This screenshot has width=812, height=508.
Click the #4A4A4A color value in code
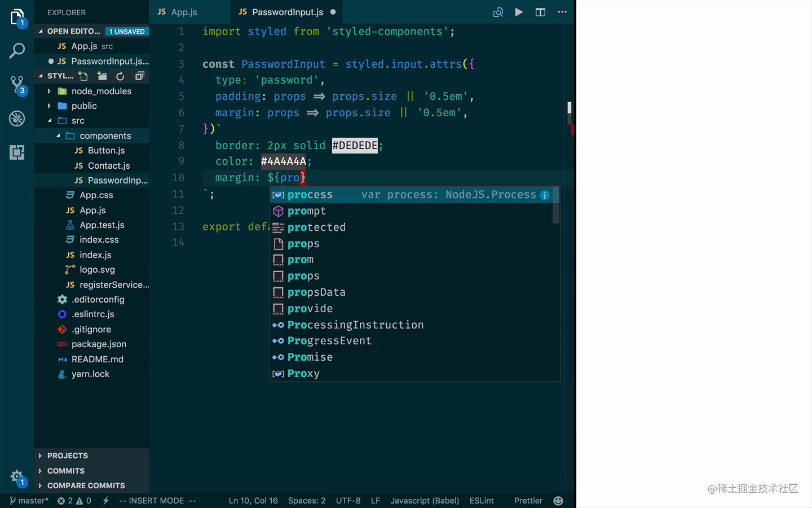[283, 161]
